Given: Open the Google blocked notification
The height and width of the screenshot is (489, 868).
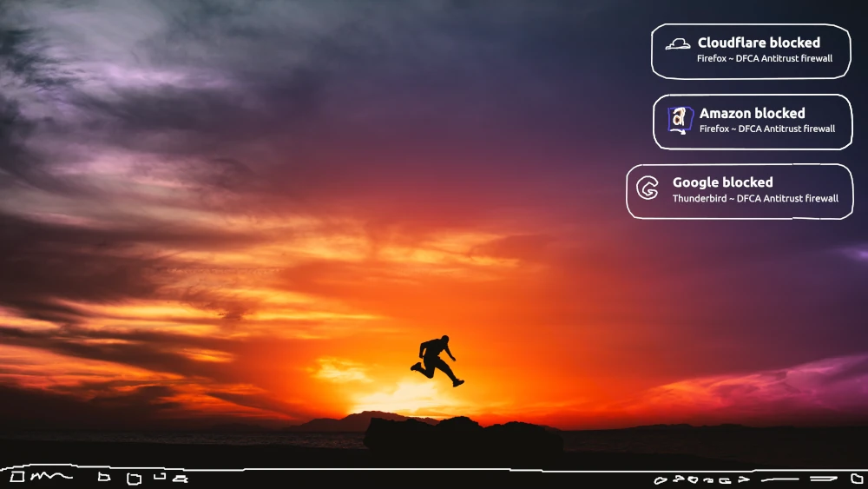Looking at the screenshot, I should click(740, 192).
